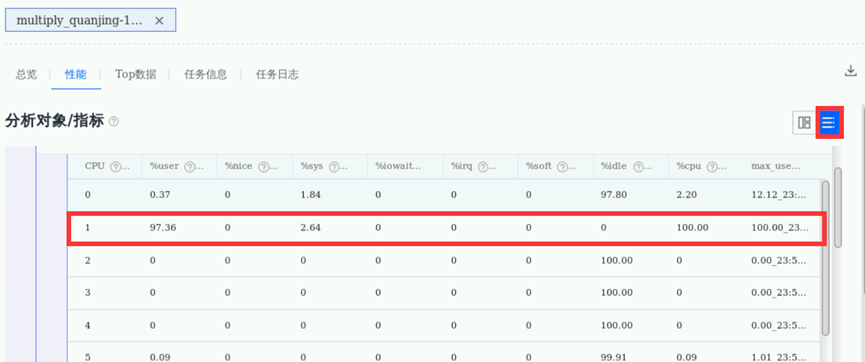The height and width of the screenshot is (362, 865).
Task: Click the 100.00 %cpu value for CPU 1
Action: tap(692, 227)
